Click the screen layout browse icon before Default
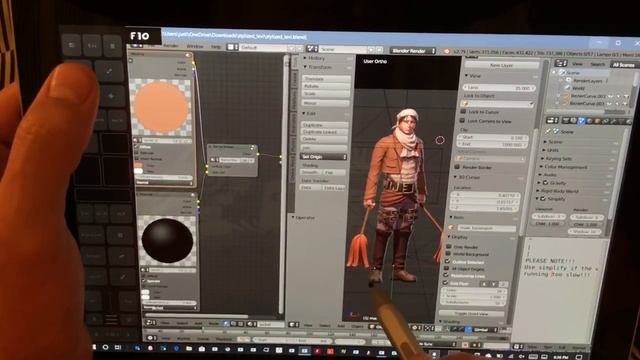Image resolution: width=640 pixels, height=360 pixels. [x=233, y=47]
